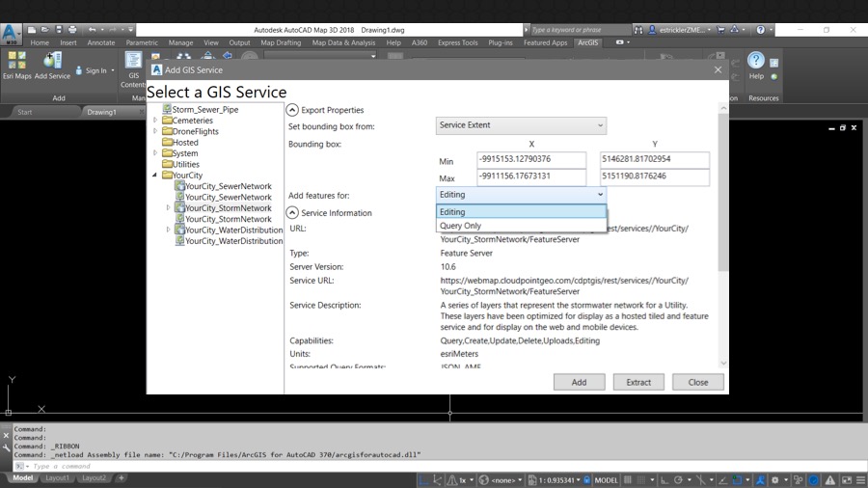Open the Add features for dropdown
This screenshot has height=488, width=868.
tap(521, 195)
